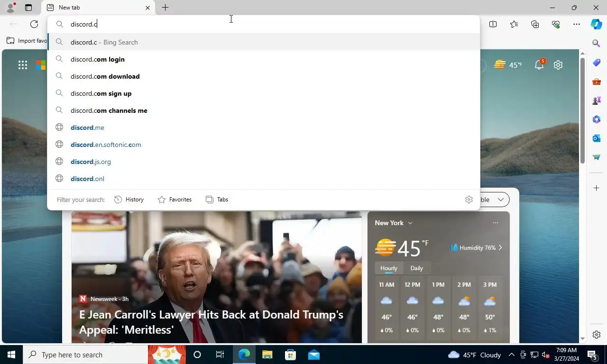This screenshot has height=364, width=607.
Task: Click the 11 AM hourly forecast column
Action: [x=386, y=308]
